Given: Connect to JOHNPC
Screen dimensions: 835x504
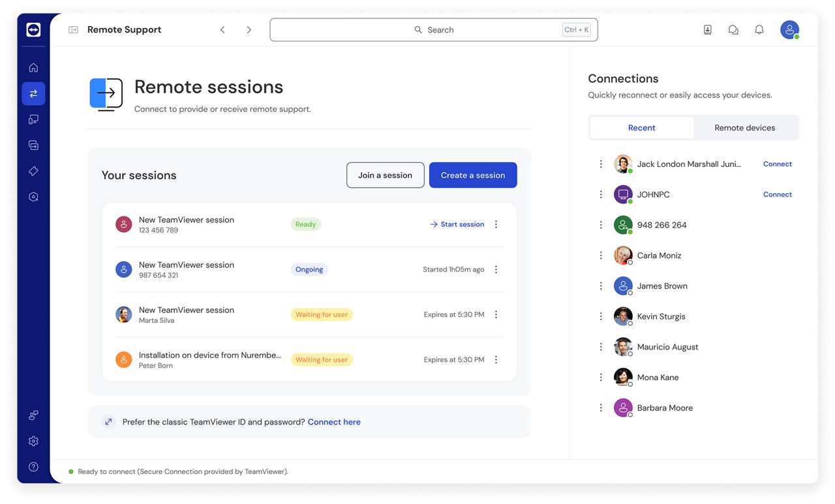Looking at the screenshot, I should (778, 194).
